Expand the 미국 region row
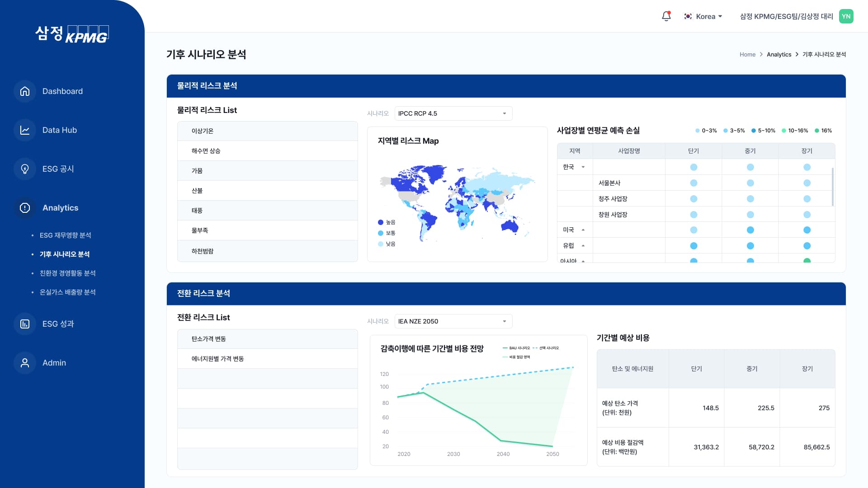 pyautogui.click(x=583, y=230)
